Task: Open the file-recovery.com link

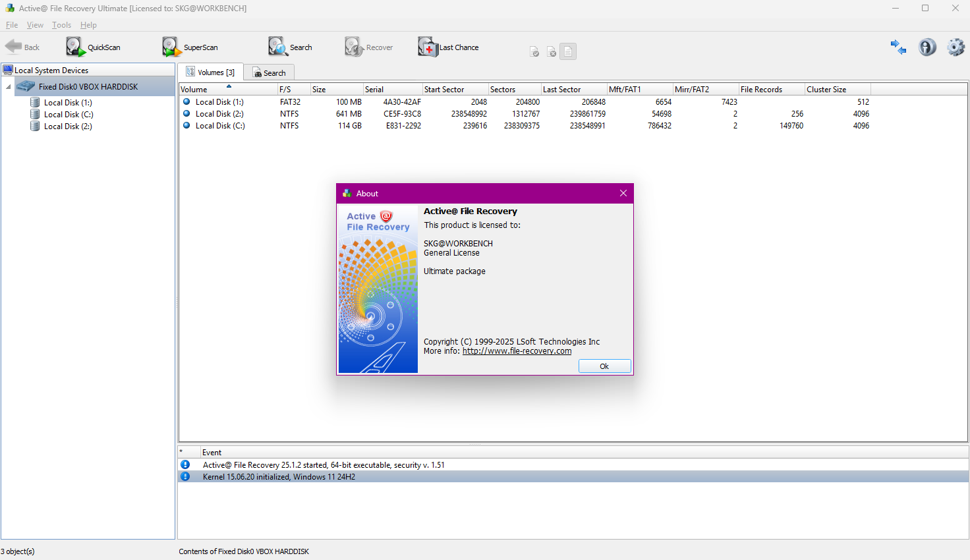Action: tap(517, 351)
